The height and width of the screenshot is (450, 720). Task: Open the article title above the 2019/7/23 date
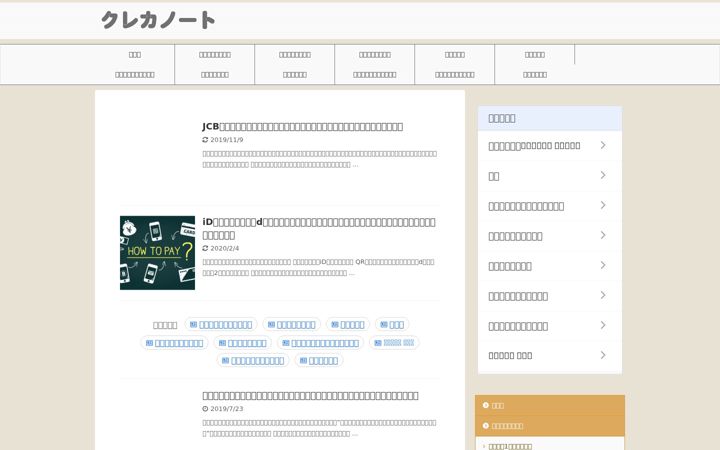pos(310,395)
